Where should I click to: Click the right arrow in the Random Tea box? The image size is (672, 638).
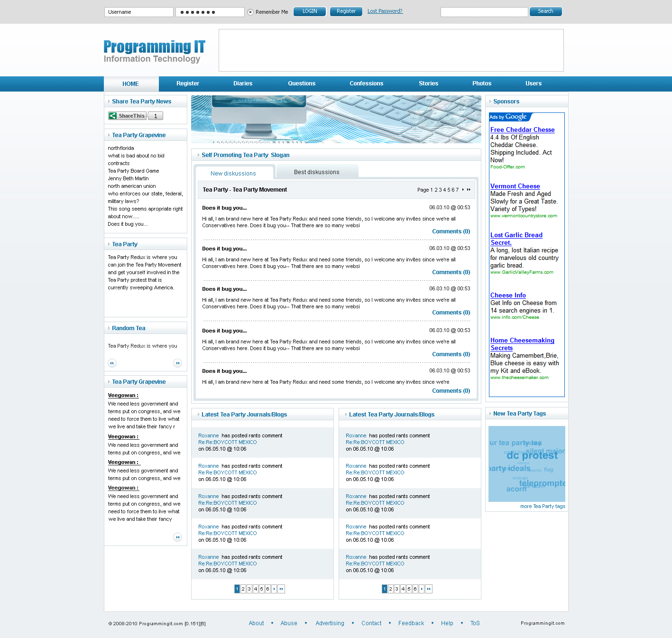click(178, 363)
